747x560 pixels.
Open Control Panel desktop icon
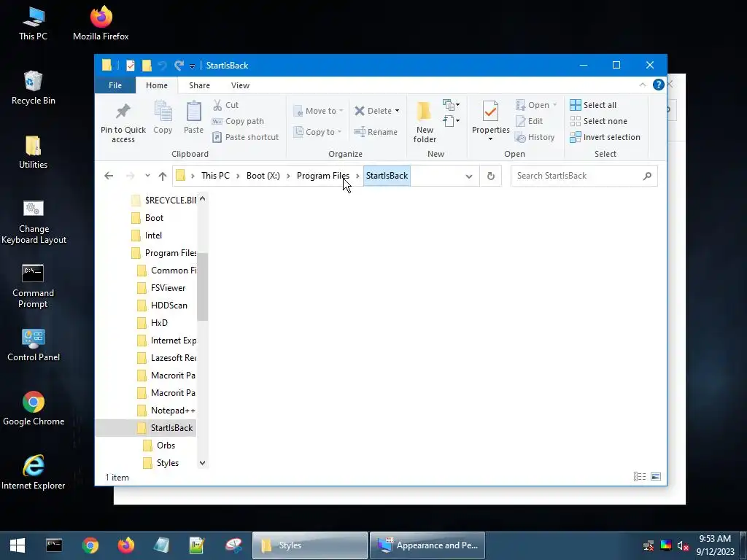(x=34, y=345)
